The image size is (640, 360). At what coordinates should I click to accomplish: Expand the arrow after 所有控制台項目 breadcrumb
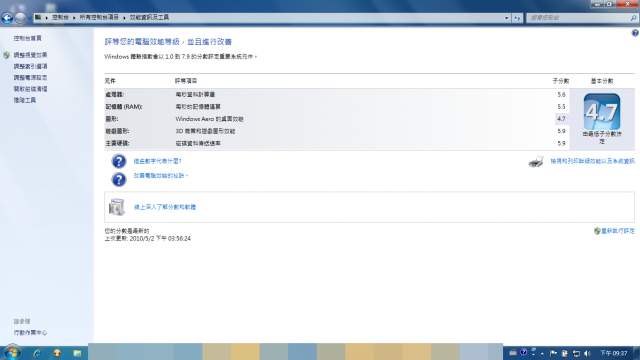[124, 18]
